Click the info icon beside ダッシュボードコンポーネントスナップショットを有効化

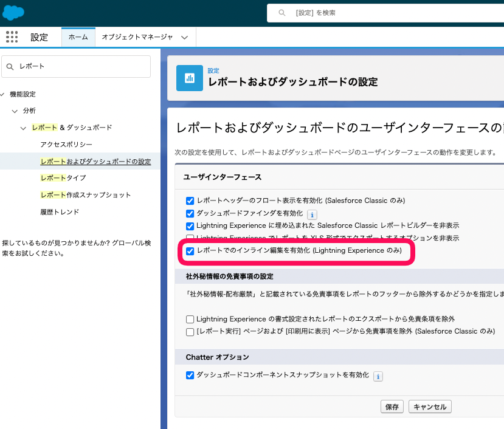point(378,376)
